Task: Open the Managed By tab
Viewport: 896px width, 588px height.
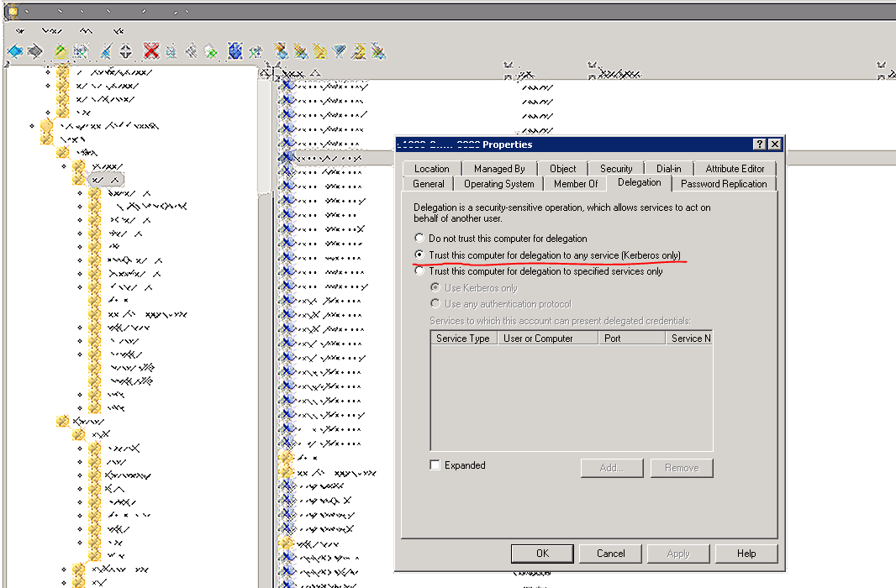Action: [499, 168]
